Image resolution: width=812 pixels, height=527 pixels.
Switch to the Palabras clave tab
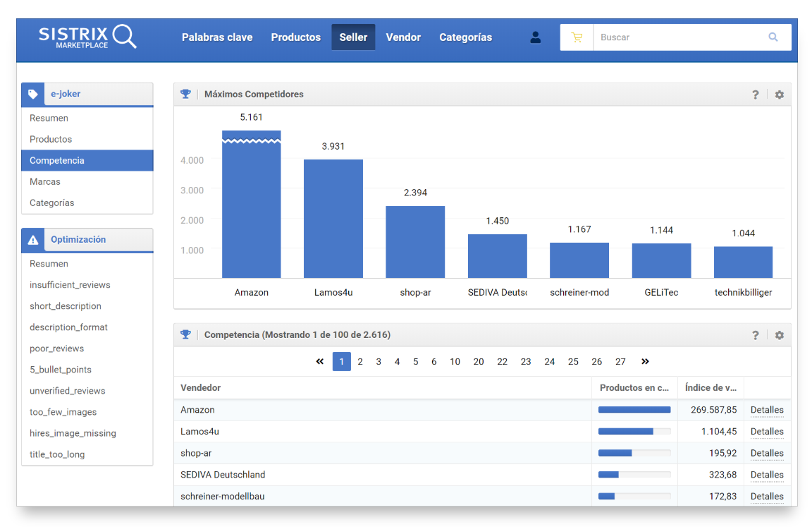pyautogui.click(x=217, y=37)
